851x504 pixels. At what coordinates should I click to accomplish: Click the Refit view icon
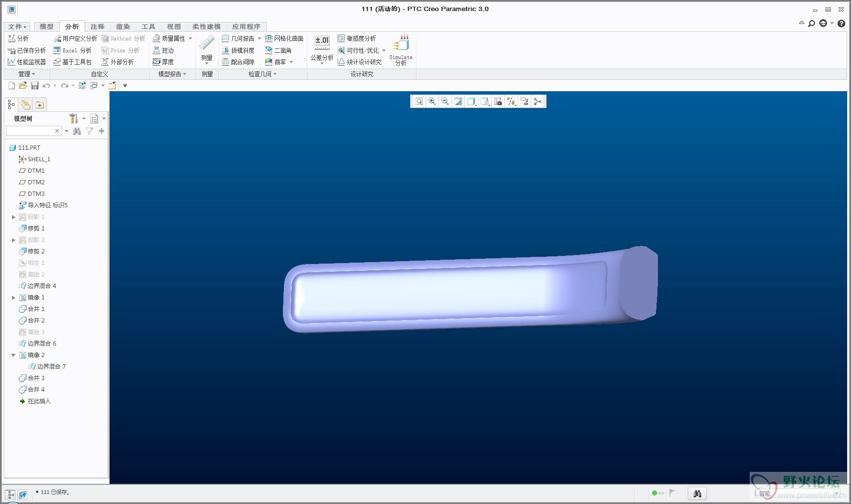coord(419,101)
